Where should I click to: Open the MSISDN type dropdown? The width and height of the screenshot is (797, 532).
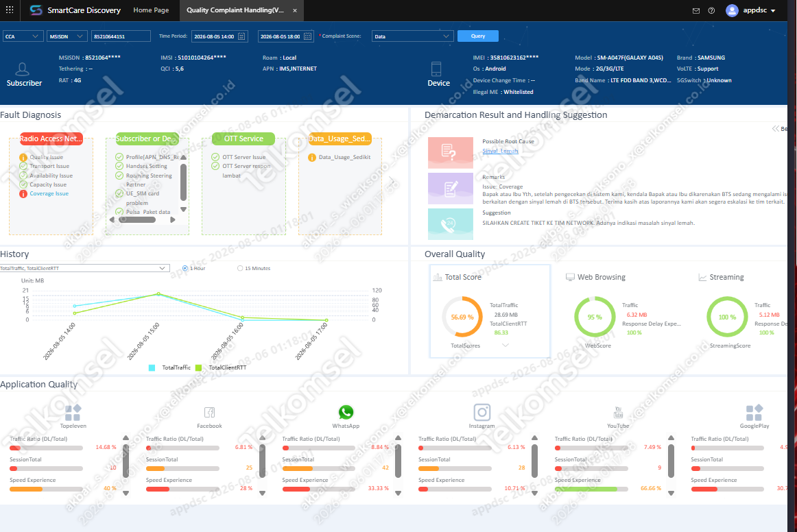(67, 36)
